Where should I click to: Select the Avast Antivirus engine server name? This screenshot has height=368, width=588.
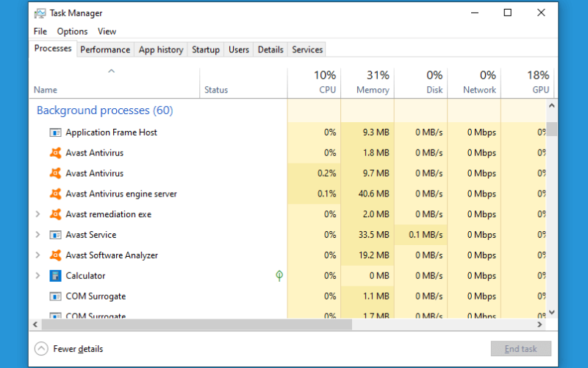(121, 194)
